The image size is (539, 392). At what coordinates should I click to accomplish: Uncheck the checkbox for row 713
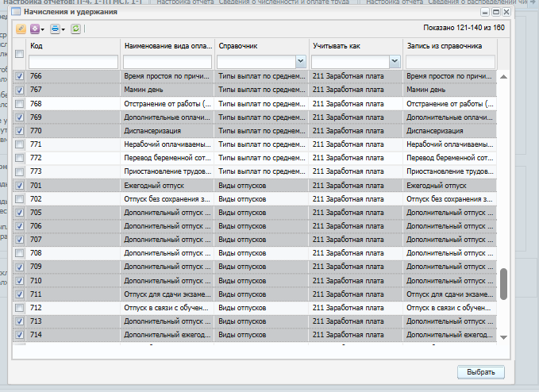[x=20, y=321]
